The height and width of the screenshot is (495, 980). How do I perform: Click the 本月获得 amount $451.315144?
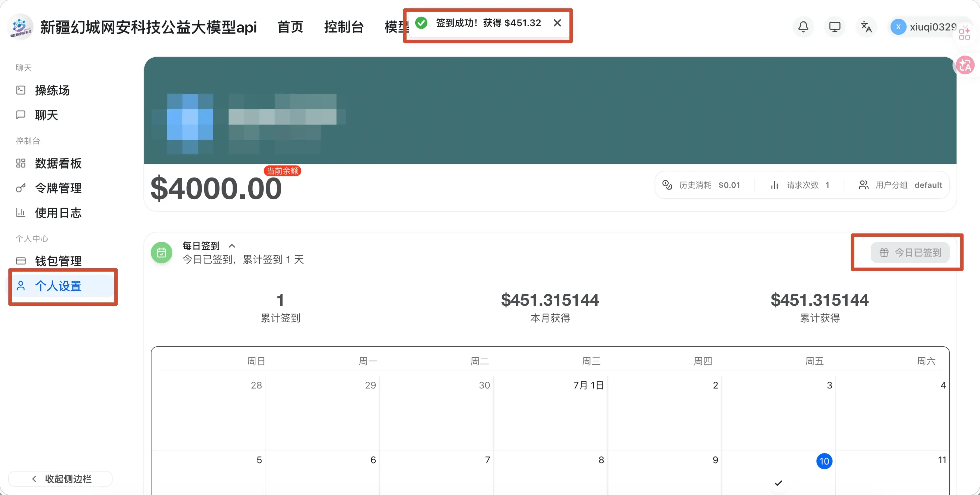550,300
